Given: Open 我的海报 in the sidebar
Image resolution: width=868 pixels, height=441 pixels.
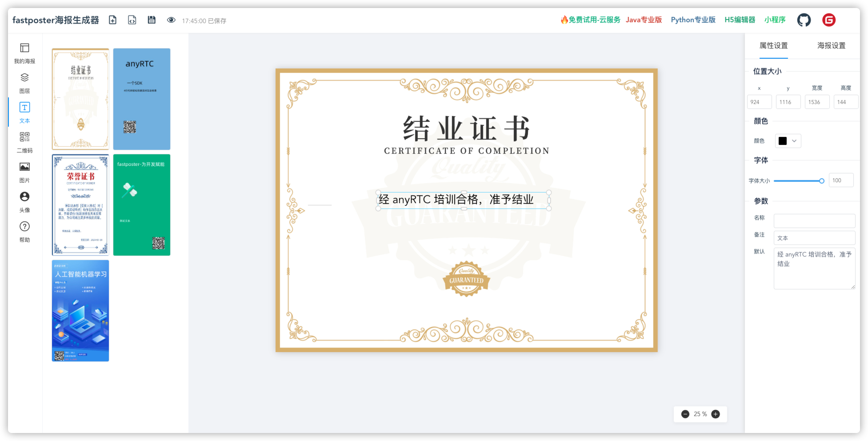Looking at the screenshot, I should (24, 53).
